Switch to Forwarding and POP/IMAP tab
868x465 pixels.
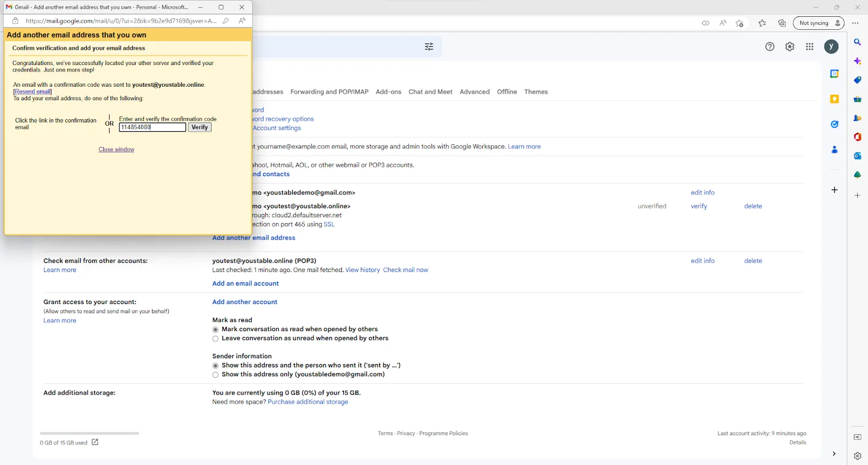point(329,92)
